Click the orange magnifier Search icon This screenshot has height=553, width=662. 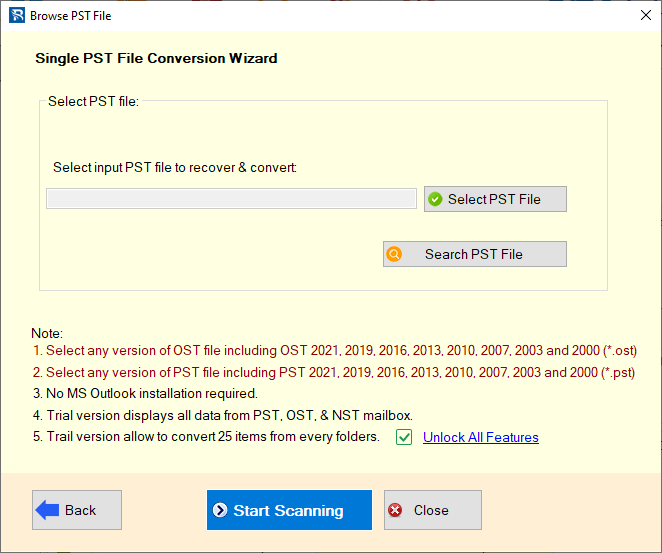395,254
